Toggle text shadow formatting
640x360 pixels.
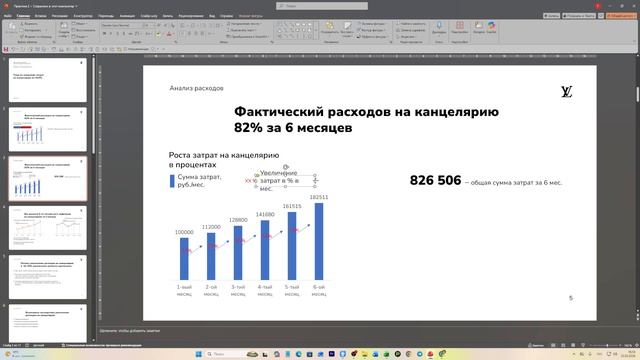(x=124, y=34)
